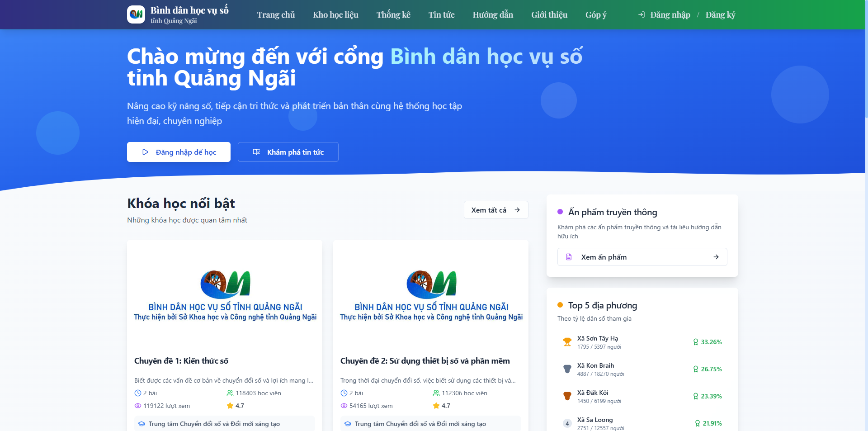Click the Đăng ký link
The width and height of the screenshot is (868, 431).
tap(720, 15)
